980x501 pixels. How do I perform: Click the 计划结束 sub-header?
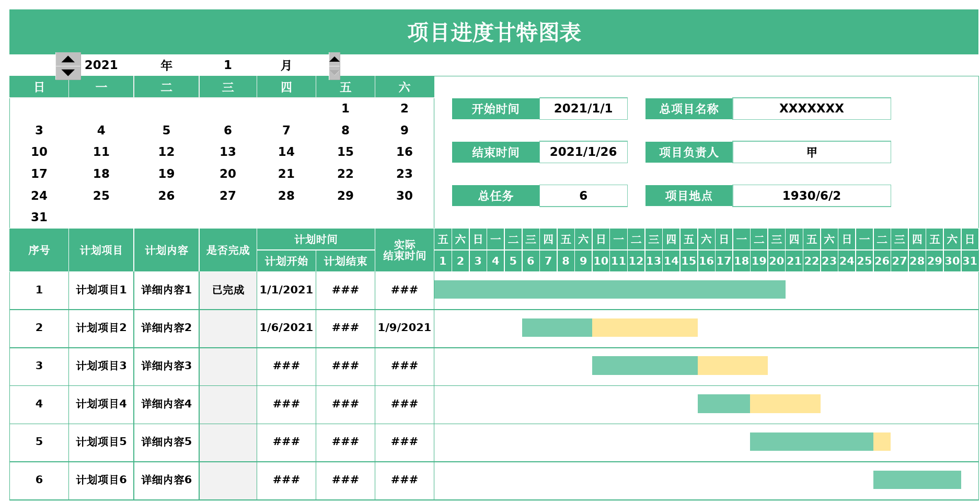345,261
